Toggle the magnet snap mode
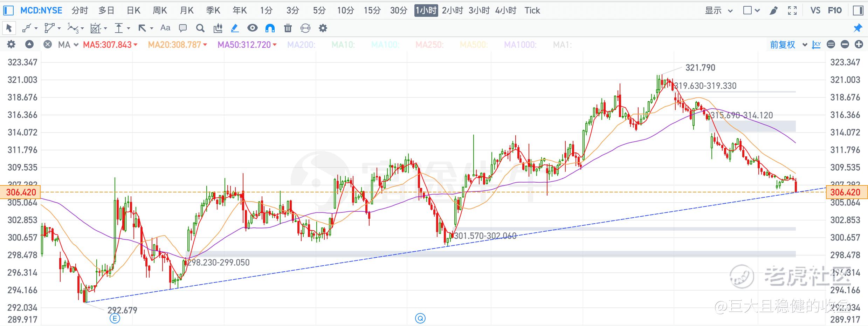 pyautogui.click(x=270, y=28)
